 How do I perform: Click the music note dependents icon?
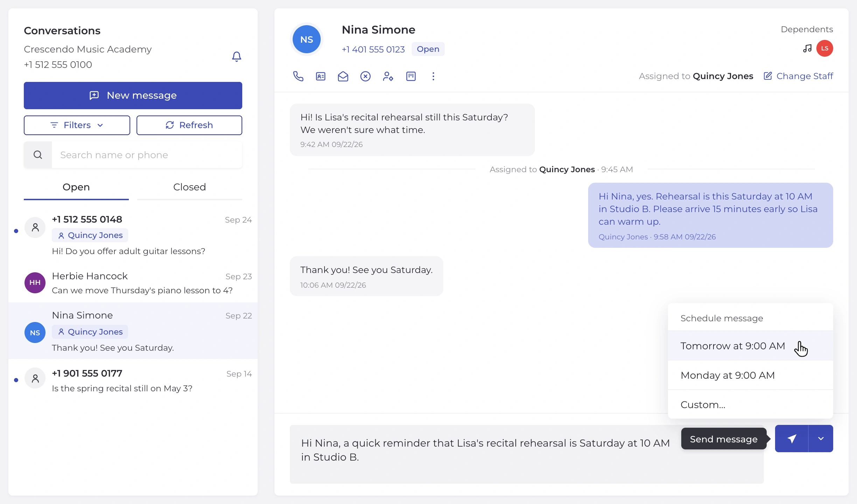point(807,48)
